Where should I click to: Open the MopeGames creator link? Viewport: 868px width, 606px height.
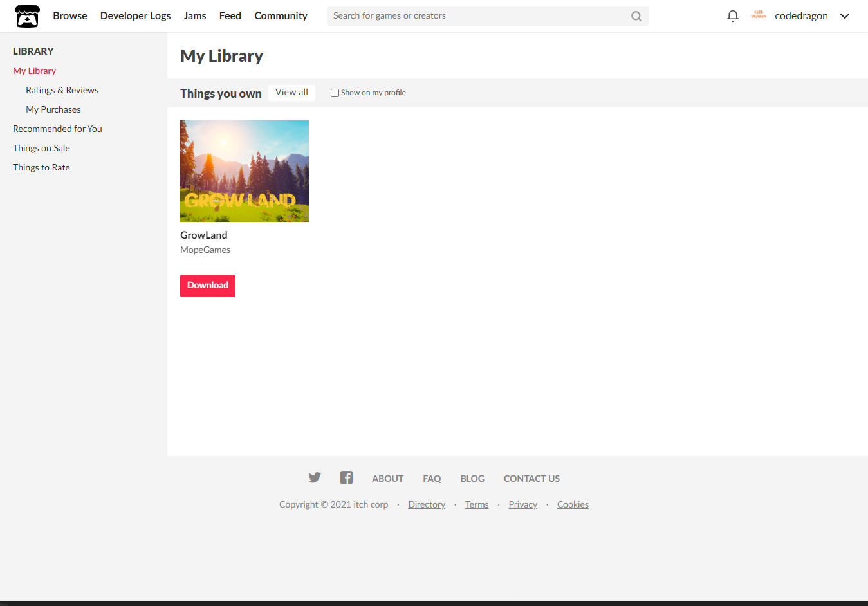point(205,250)
